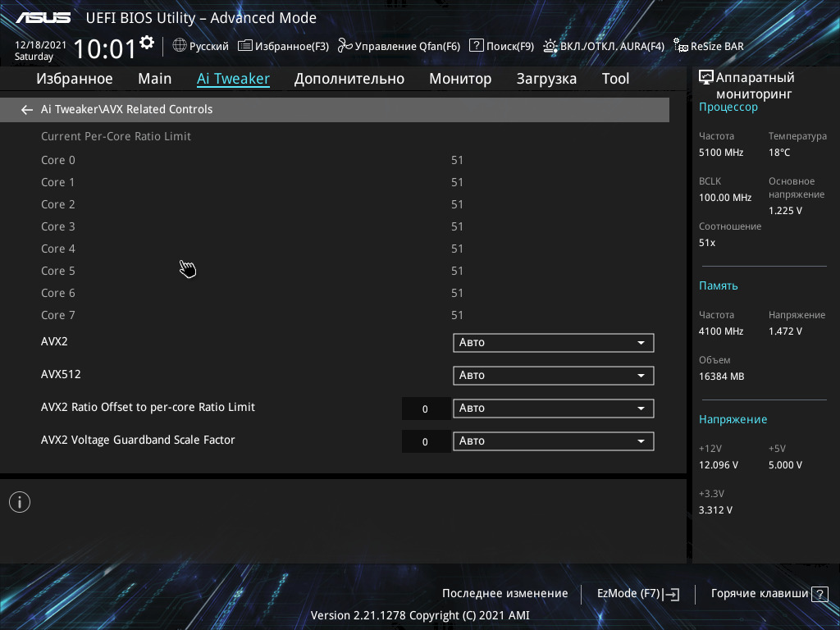Click the hardware monitor screen icon
840x630 pixels.
pos(706,78)
